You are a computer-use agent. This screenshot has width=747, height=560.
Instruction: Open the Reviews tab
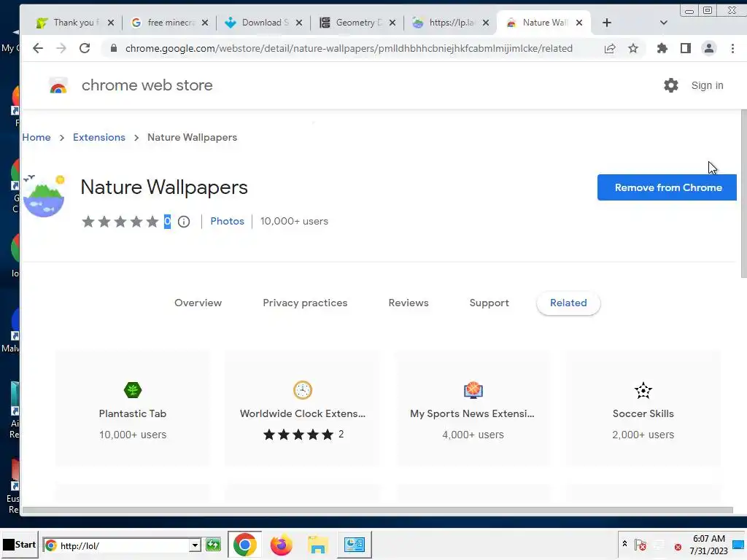point(409,303)
